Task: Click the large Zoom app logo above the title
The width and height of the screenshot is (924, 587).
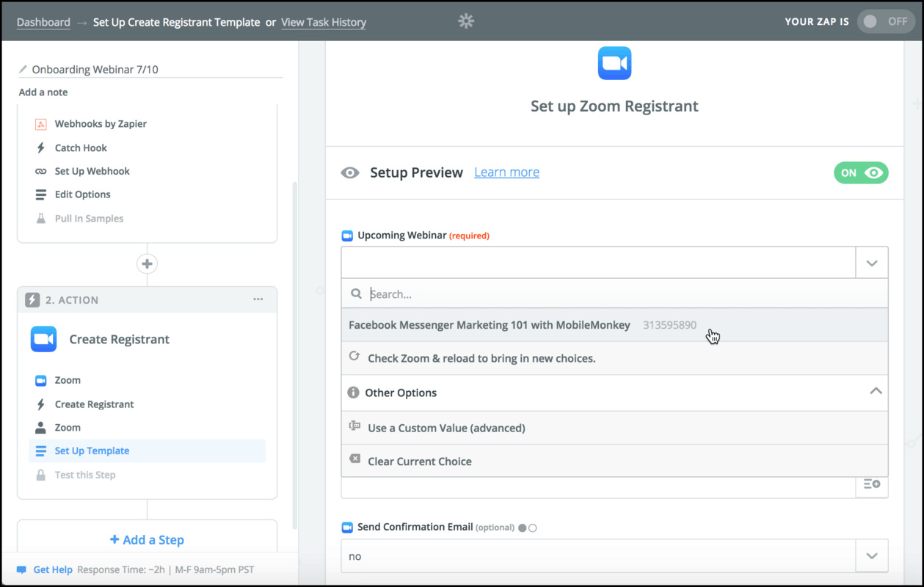Action: pos(614,63)
